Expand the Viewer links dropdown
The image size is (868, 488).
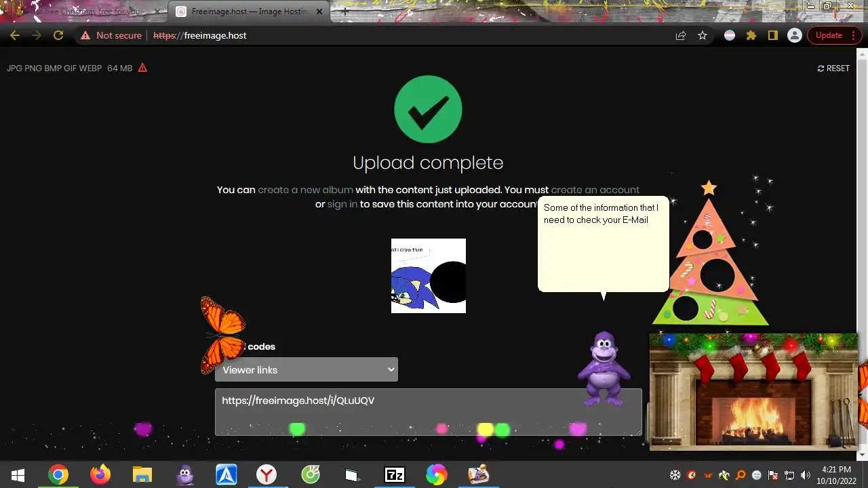pyautogui.click(x=307, y=369)
